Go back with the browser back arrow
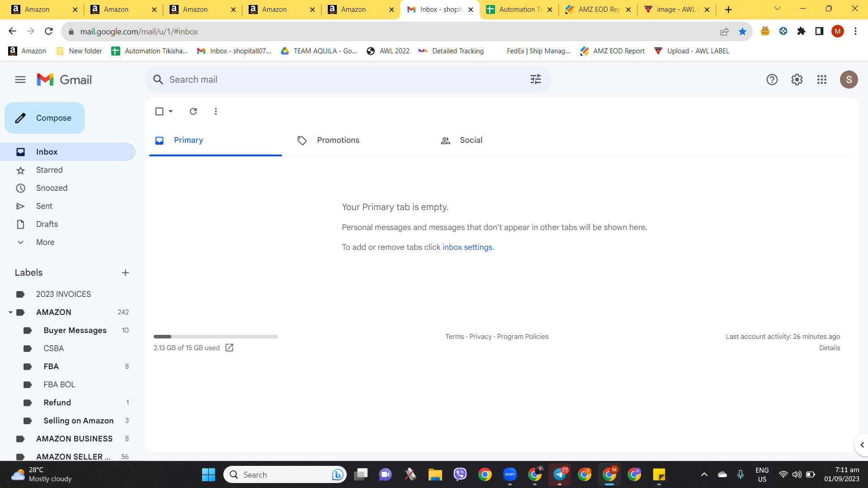Image resolution: width=868 pixels, height=488 pixels. coord(12,31)
